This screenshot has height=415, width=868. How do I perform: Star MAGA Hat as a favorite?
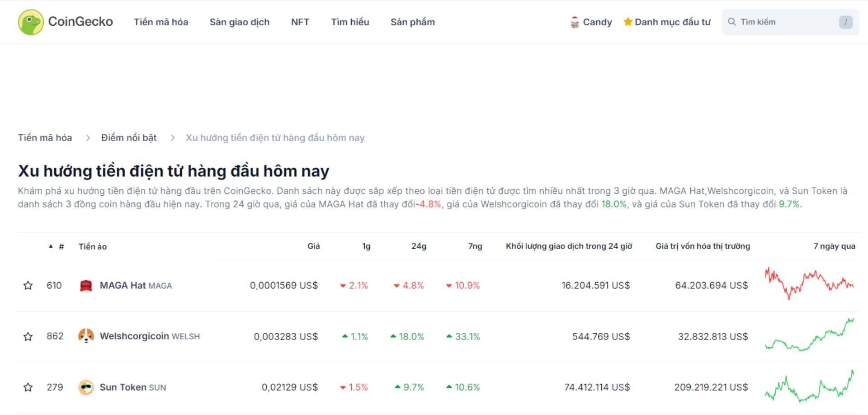(x=28, y=285)
